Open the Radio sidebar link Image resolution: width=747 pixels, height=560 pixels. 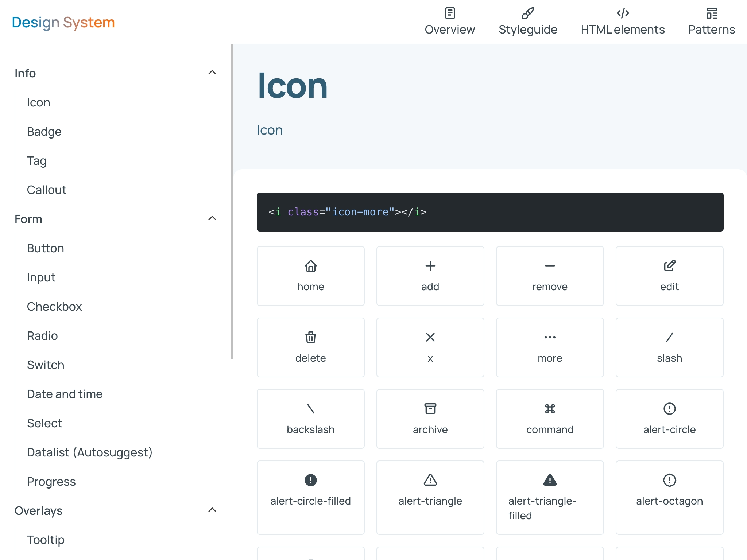point(42,336)
